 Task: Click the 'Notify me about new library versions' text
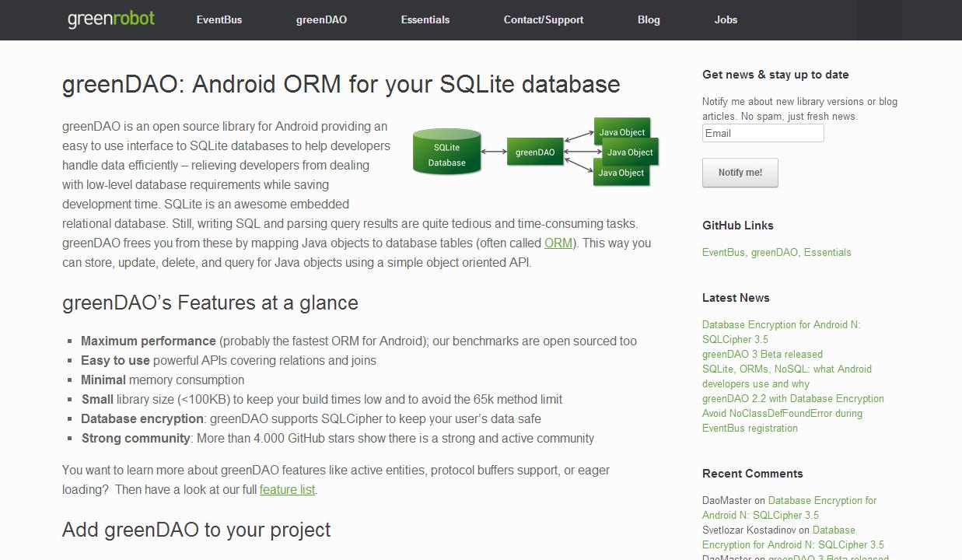point(799,109)
